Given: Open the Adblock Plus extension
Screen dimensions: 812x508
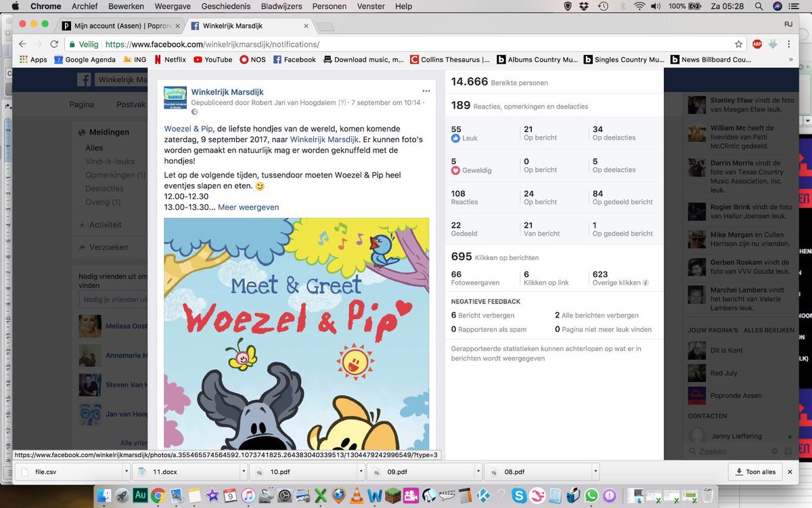Looking at the screenshot, I should [758, 44].
